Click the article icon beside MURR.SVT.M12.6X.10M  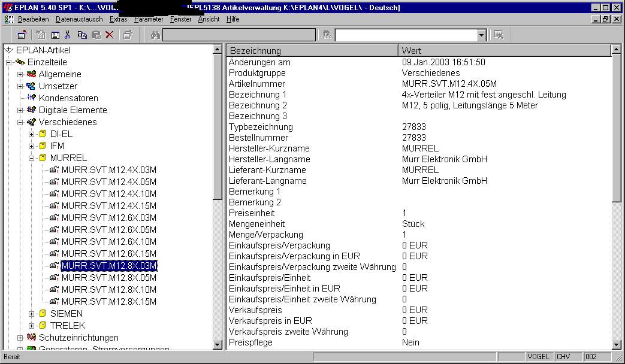(x=54, y=242)
